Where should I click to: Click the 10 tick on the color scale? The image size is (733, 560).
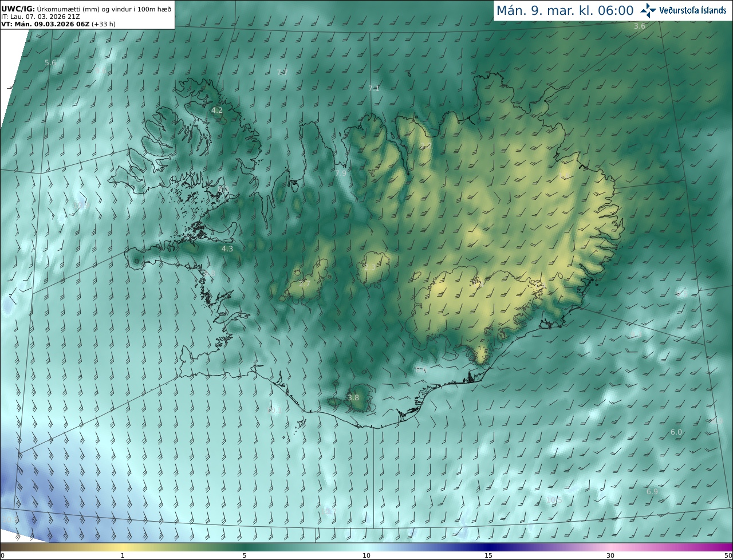pos(366,556)
